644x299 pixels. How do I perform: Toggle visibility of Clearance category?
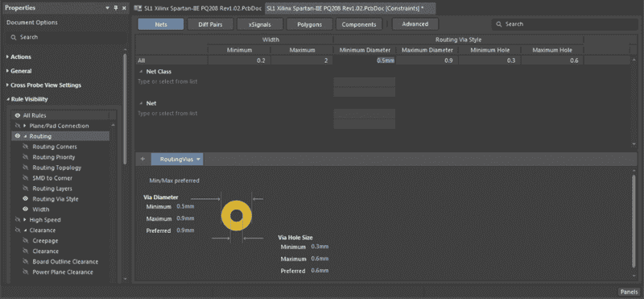18,230
